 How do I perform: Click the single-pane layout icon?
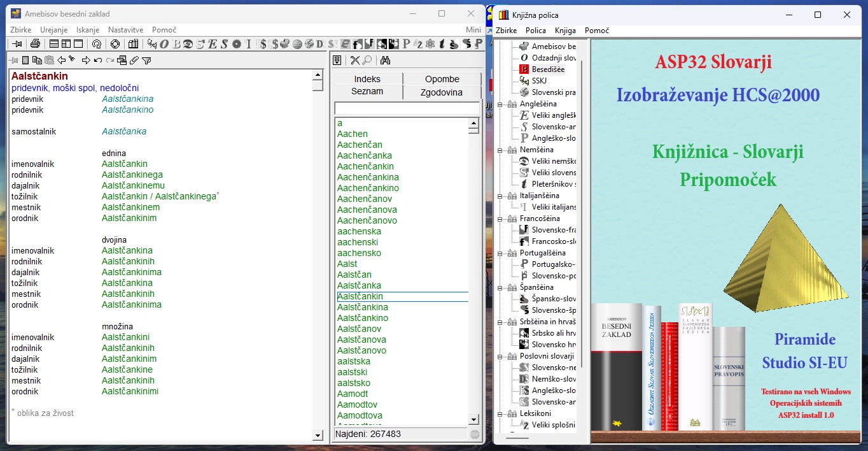78,44
